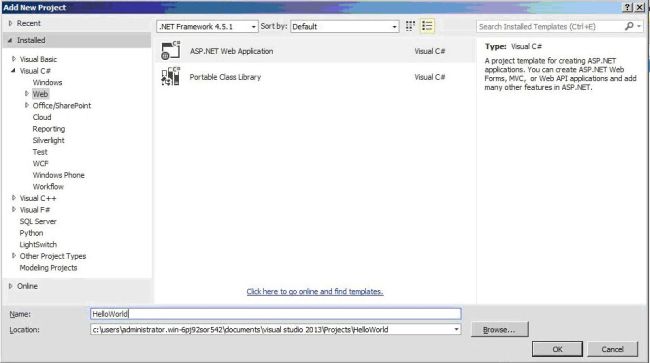Image resolution: width=650 pixels, height=363 pixels.
Task: Expand the Visual C++ node
Action: (x=14, y=198)
